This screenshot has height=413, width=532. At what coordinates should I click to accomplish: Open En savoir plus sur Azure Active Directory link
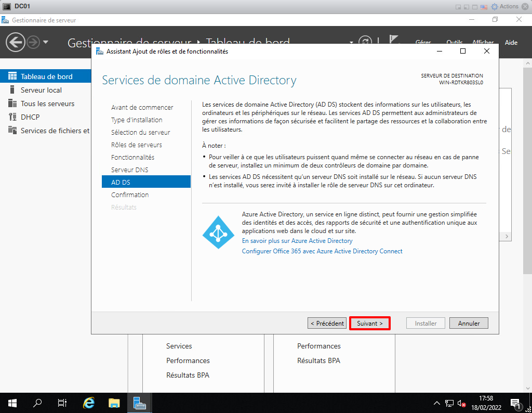(x=297, y=241)
